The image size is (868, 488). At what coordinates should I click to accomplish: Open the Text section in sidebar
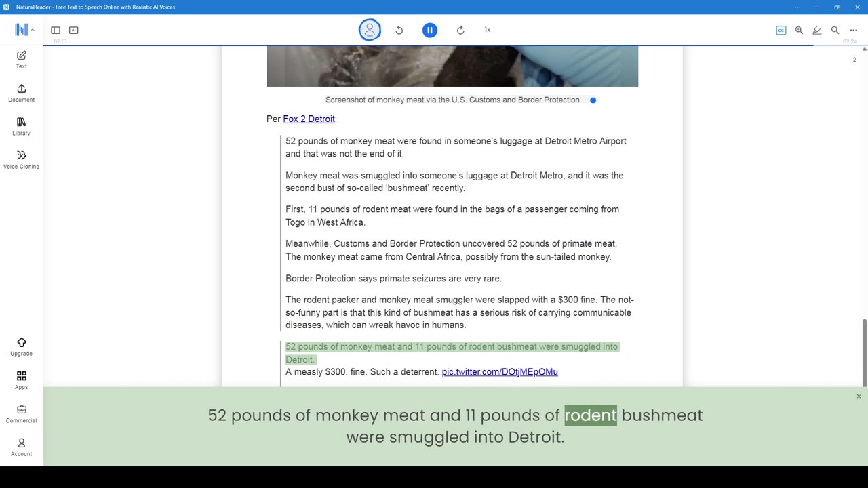click(x=22, y=60)
